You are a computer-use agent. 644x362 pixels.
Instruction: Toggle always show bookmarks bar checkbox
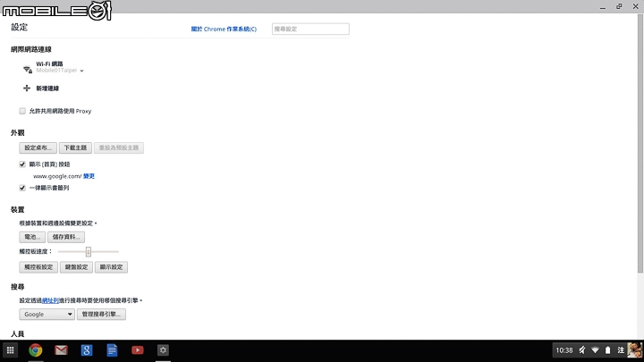22,188
